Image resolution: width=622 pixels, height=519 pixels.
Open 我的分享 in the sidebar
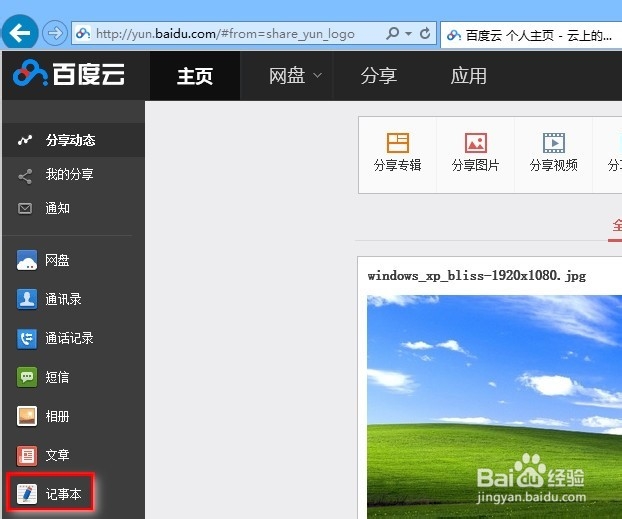point(69,174)
